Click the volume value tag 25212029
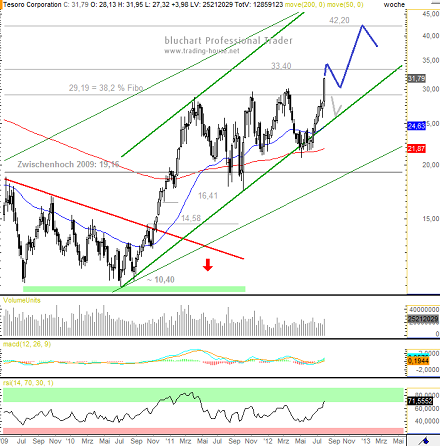Screen dimensions: 440x446 coord(423,319)
